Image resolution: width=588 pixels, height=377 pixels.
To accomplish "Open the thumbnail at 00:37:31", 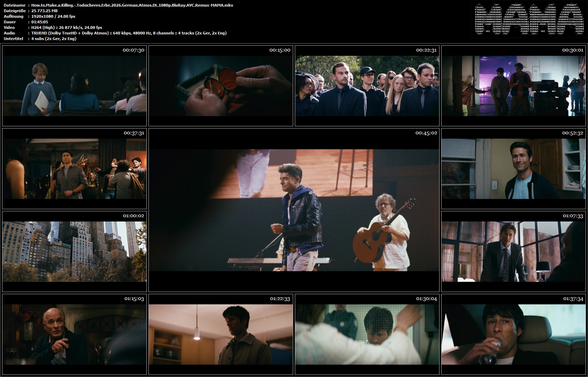I will pyautogui.click(x=74, y=168).
